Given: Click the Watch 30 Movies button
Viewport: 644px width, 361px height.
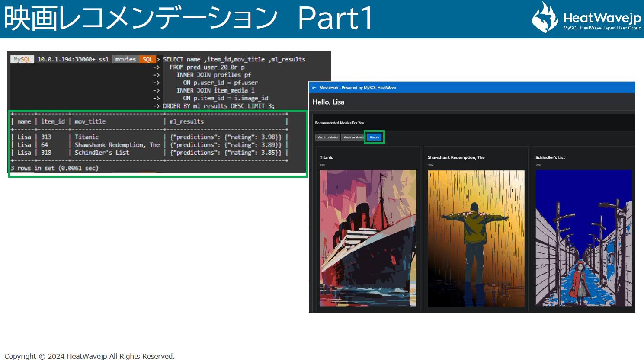Looking at the screenshot, I should (x=353, y=137).
